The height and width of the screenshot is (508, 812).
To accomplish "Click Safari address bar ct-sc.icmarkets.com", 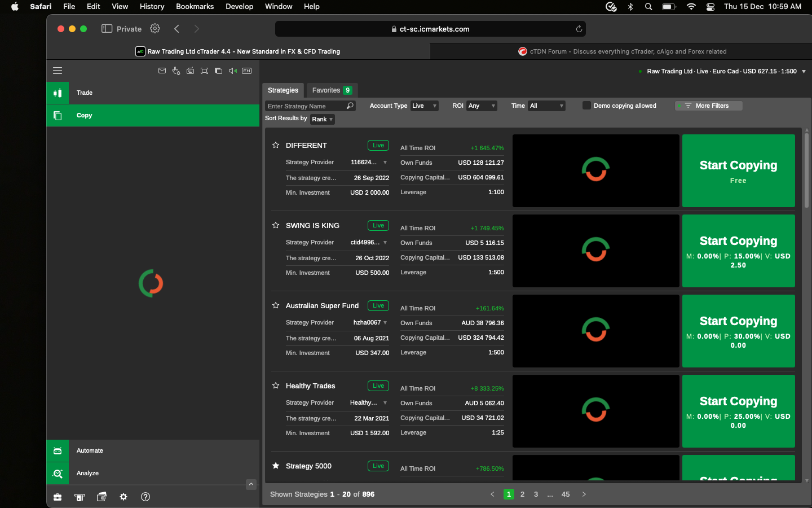I will (x=430, y=29).
